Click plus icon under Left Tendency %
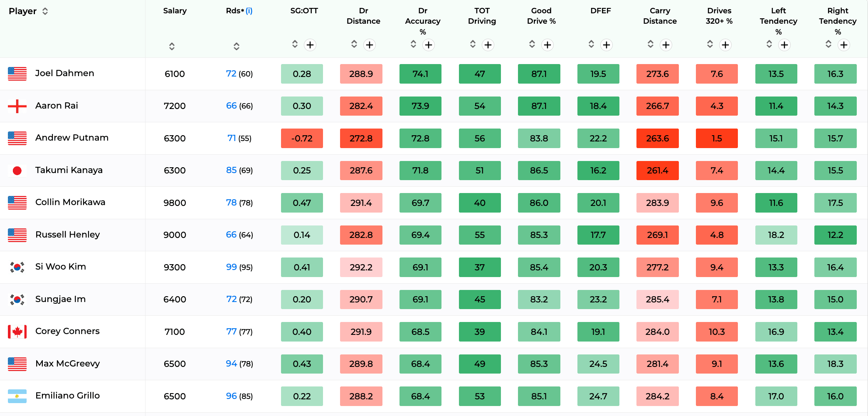 784,45
